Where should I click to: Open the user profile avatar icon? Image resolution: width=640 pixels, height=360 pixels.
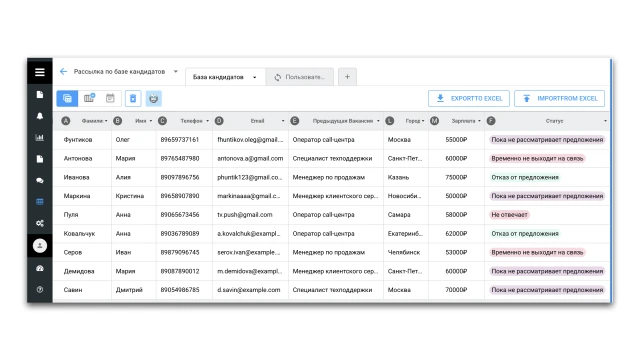40,246
